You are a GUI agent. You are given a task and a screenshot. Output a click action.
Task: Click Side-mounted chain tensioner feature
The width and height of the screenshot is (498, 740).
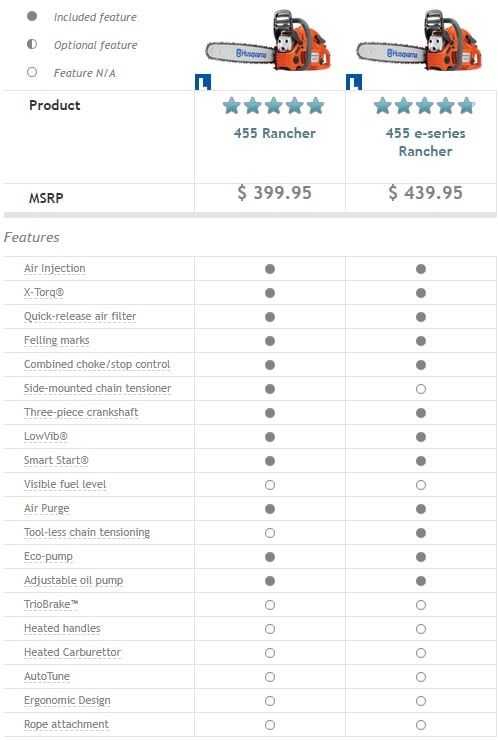coord(98,388)
